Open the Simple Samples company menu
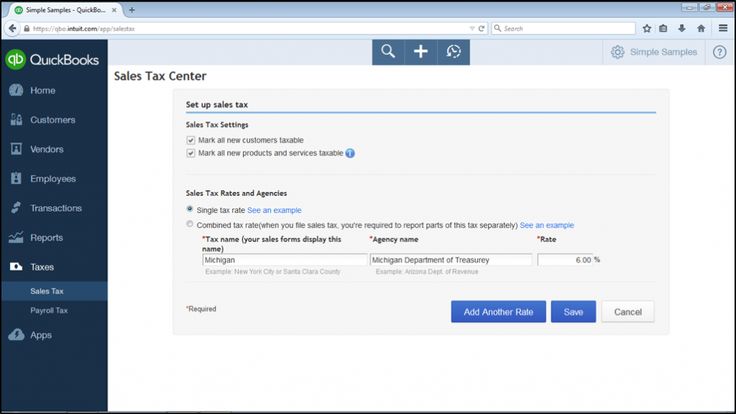 [663, 52]
